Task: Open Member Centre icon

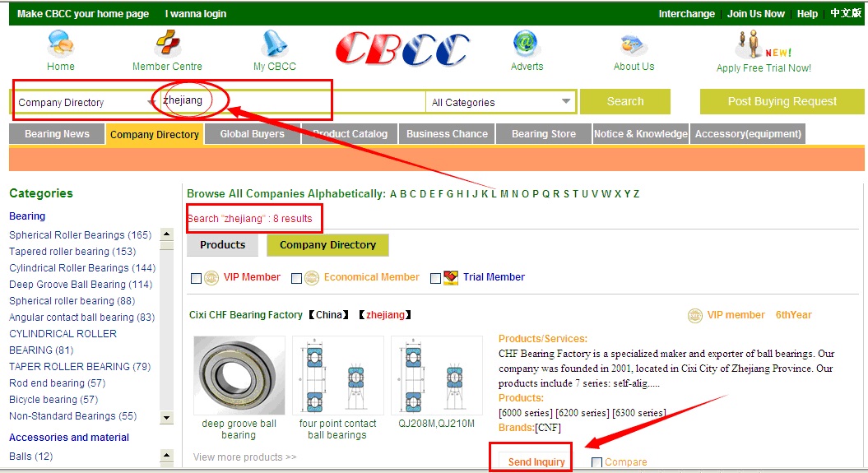Action: 167,44
